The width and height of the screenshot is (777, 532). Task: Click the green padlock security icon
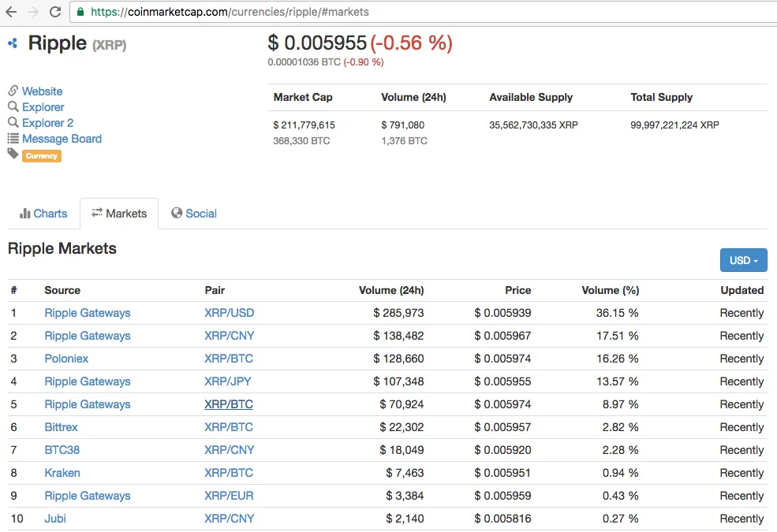[80, 12]
